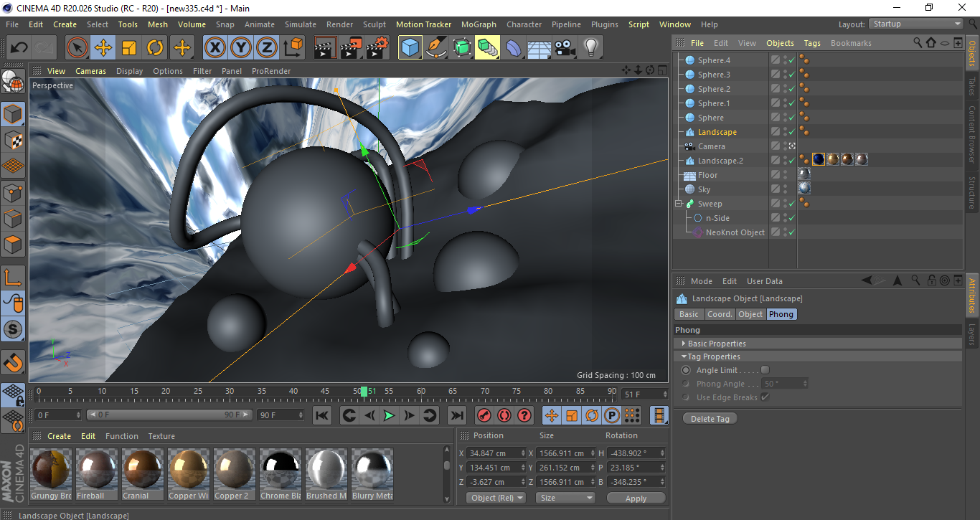Click the Delete Tag button

pos(710,419)
